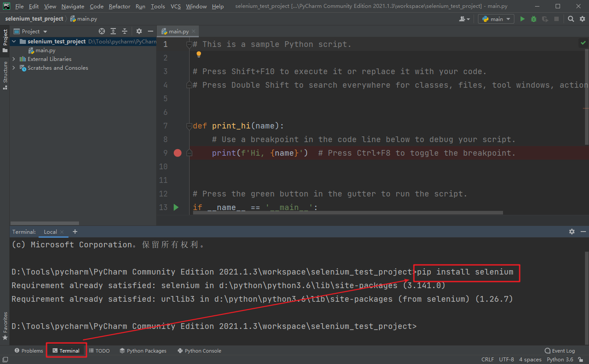Close the main.py editor tab
The height and width of the screenshot is (364, 589).
(x=194, y=32)
